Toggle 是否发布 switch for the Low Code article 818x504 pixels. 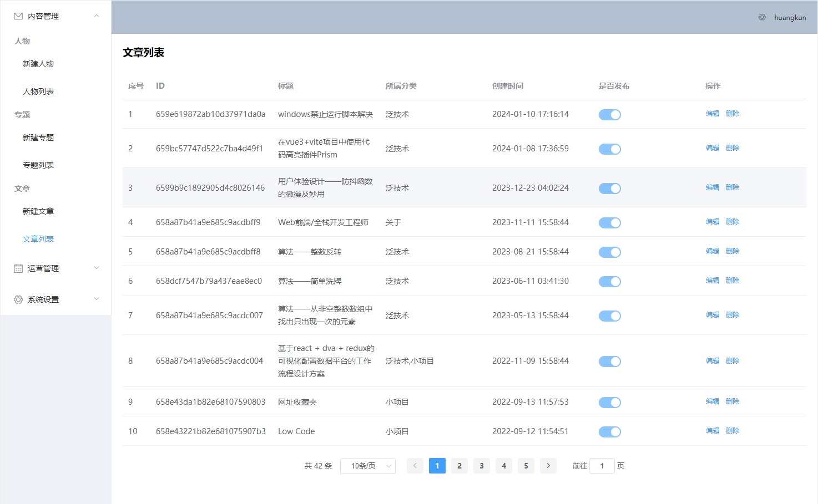tap(609, 431)
